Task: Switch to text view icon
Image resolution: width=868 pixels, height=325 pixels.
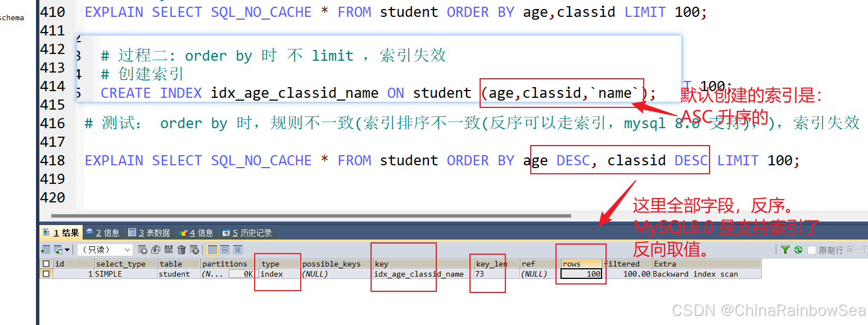Action: pyautogui.click(x=238, y=250)
